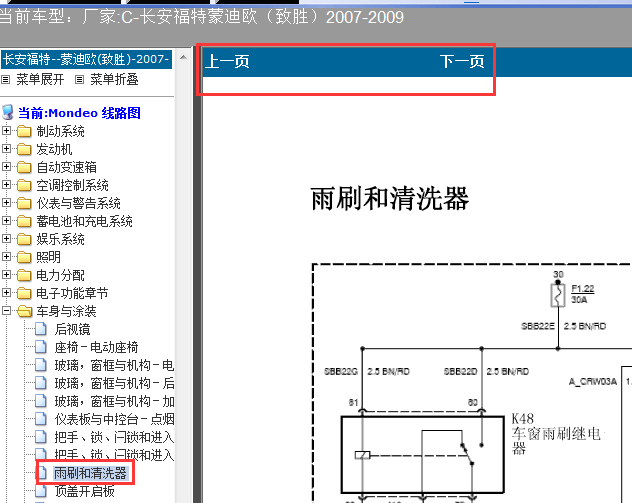Click the 菜单展开 list icon
The width and height of the screenshot is (632, 503).
5,80
